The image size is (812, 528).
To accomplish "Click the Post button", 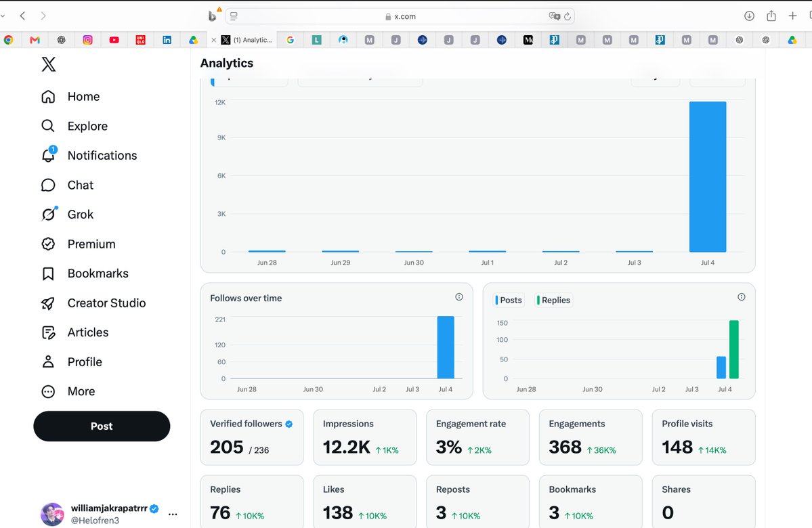I will pos(102,426).
